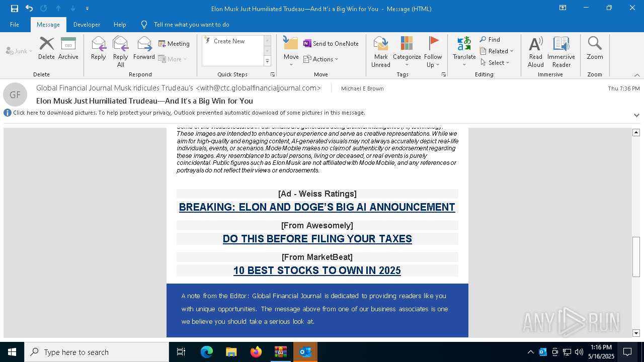Click the taskbar search box
The width and height of the screenshot is (644, 362).
97,352
